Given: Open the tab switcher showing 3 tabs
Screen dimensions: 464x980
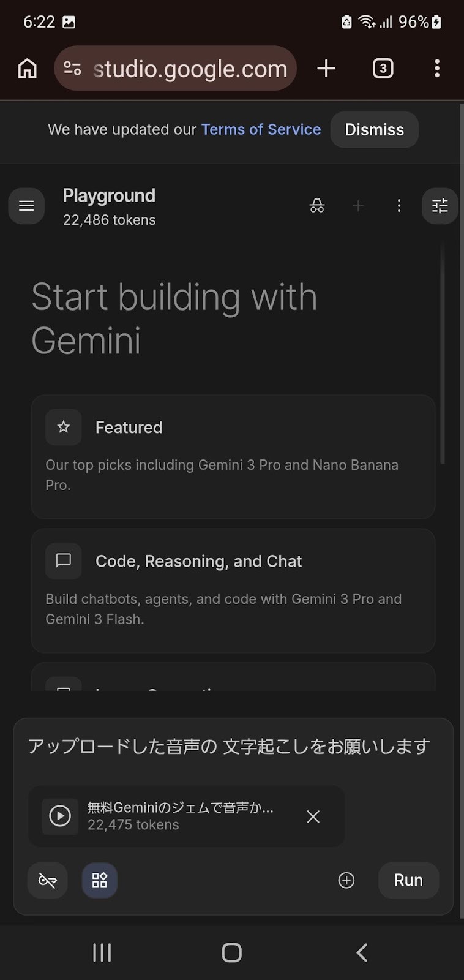Looking at the screenshot, I should 383,69.
